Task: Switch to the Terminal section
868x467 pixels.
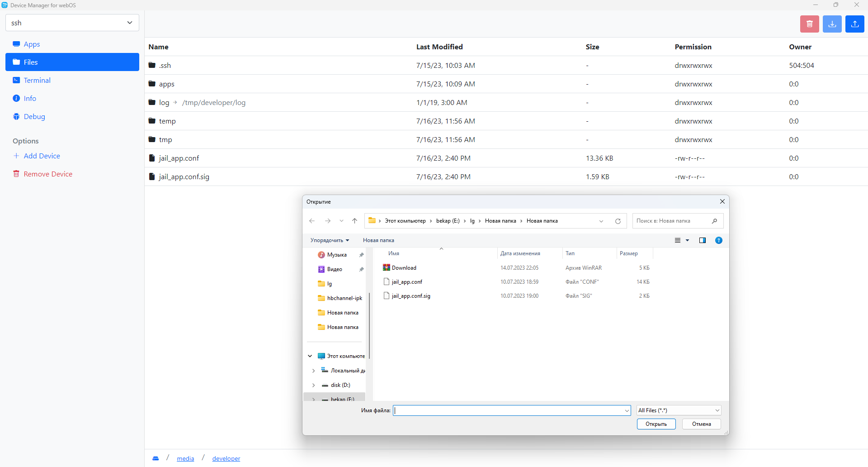Action: point(37,80)
